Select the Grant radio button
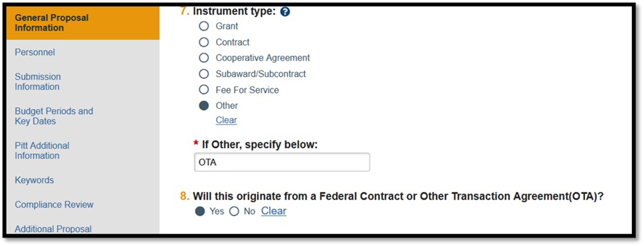This screenshot has height=246, width=644. coord(204,26)
